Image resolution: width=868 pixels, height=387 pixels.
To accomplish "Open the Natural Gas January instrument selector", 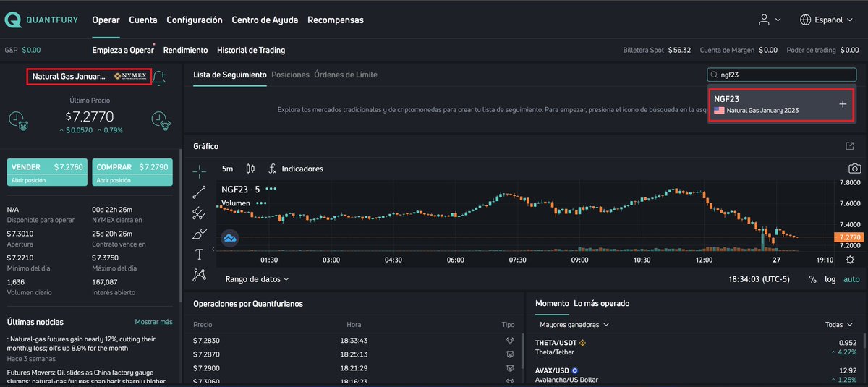I will 90,76.
